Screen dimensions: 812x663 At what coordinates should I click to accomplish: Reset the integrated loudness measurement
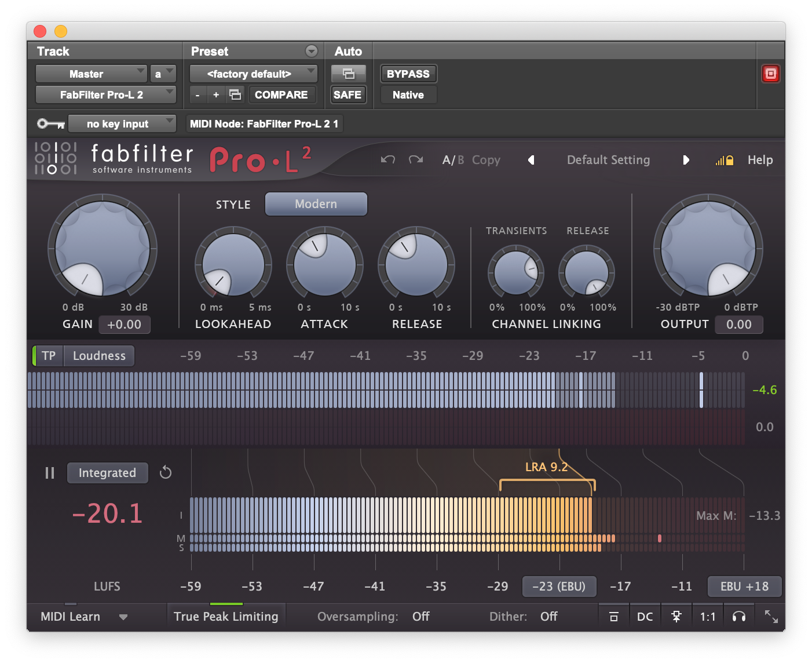click(166, 472)
